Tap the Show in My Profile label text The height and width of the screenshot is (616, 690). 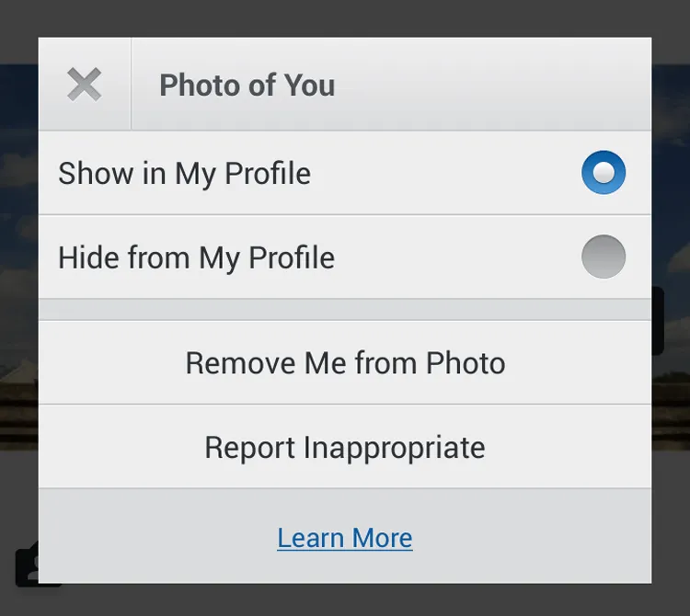(184, 174)
